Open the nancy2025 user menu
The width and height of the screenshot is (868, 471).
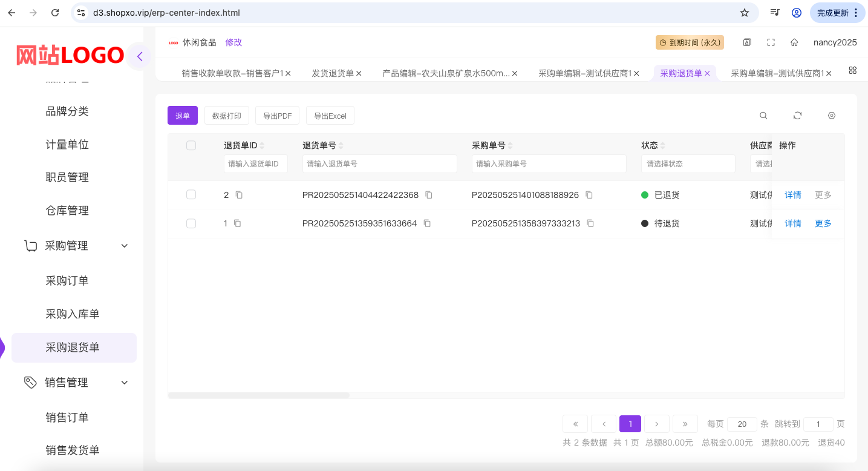pyautogui.click(x=835, y=42)
